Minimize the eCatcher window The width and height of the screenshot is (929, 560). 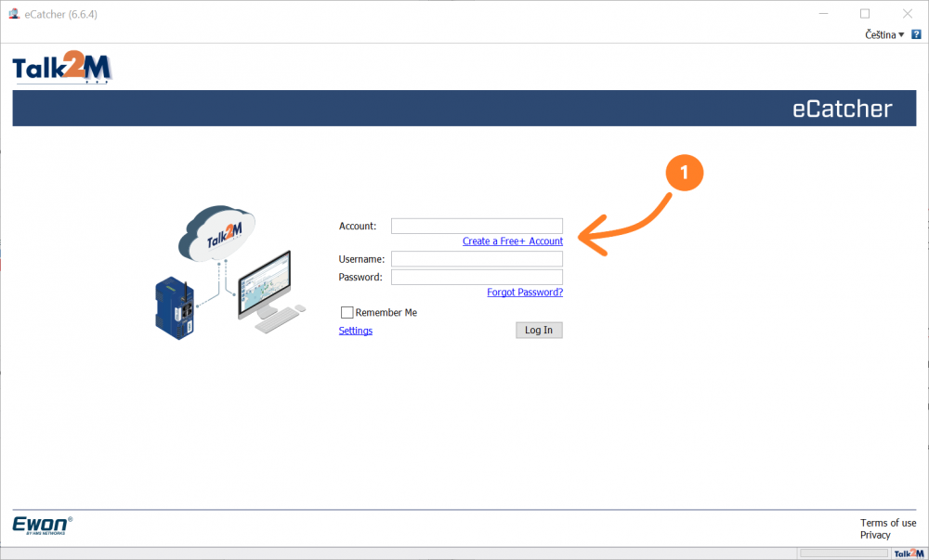823,14
